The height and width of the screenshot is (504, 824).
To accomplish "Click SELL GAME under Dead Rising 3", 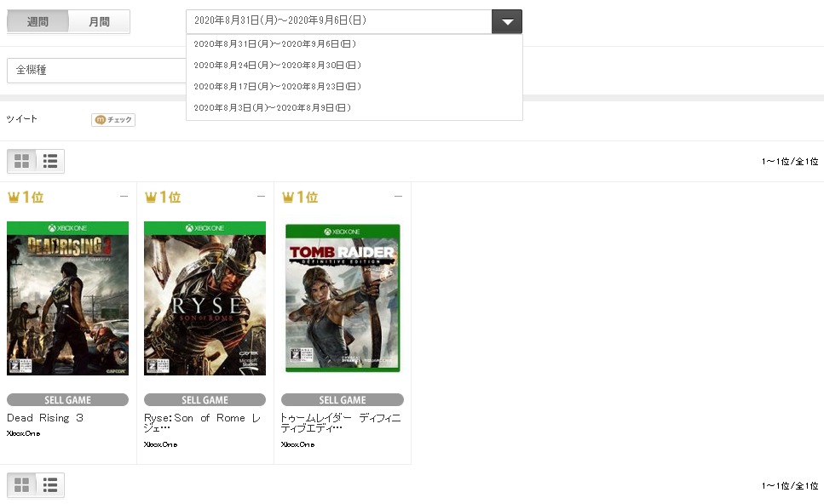I will (68, 400).
